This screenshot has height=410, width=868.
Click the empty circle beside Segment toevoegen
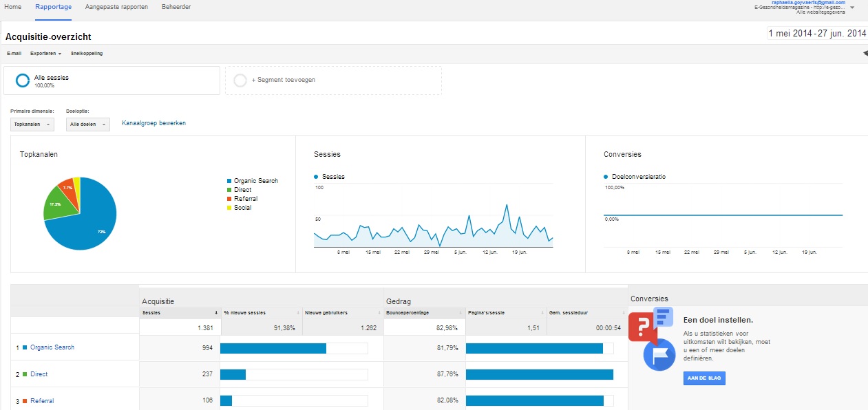240,80
